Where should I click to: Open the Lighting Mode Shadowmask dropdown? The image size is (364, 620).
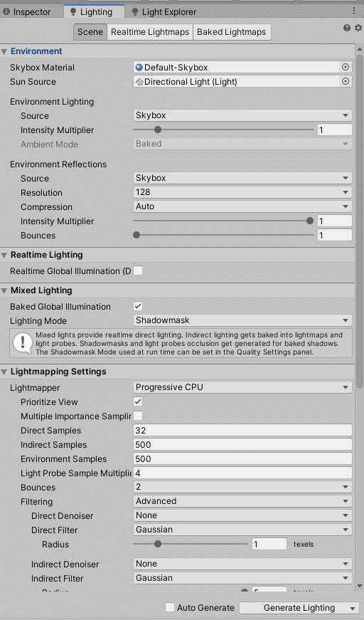(242, 320)
